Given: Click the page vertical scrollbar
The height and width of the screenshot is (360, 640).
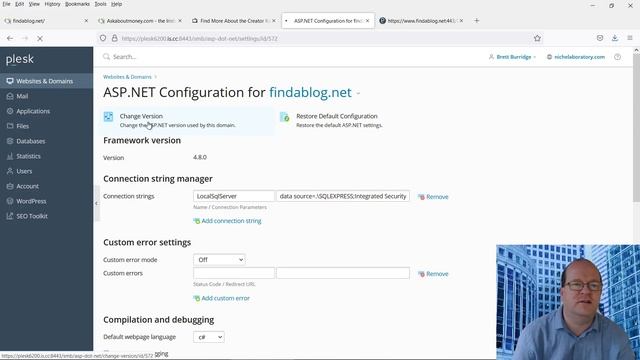Looking at the screenshot, I should pos(636,127).
